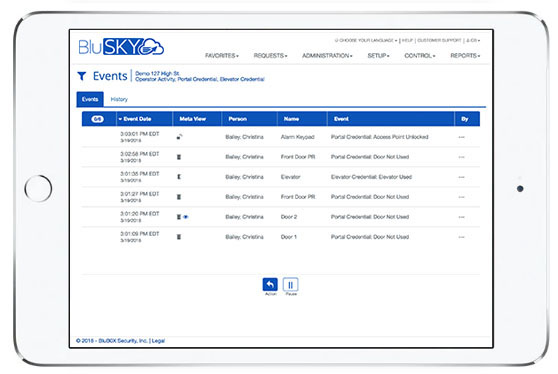Expand the Setup menu
Image resolution: width=558 pixels, height=374 pixels.
pyautogui.click(x=378, y=56)
